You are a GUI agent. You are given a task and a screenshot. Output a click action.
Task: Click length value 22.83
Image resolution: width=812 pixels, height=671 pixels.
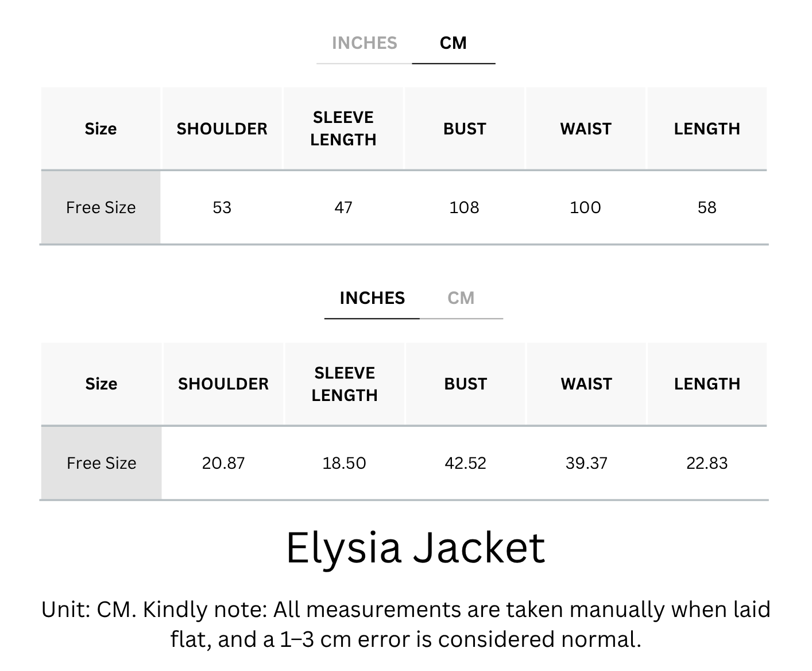pyautogui.click(x=707, y=463)
